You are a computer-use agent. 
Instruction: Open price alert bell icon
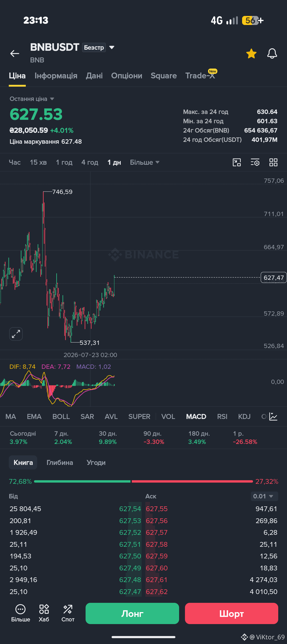pyautogui.click(x=272, y=53)
